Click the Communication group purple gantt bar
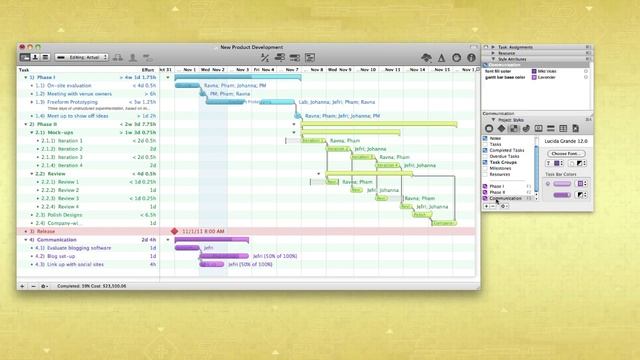Viewport: 640px width, 360px height. [x=211, y=240]
